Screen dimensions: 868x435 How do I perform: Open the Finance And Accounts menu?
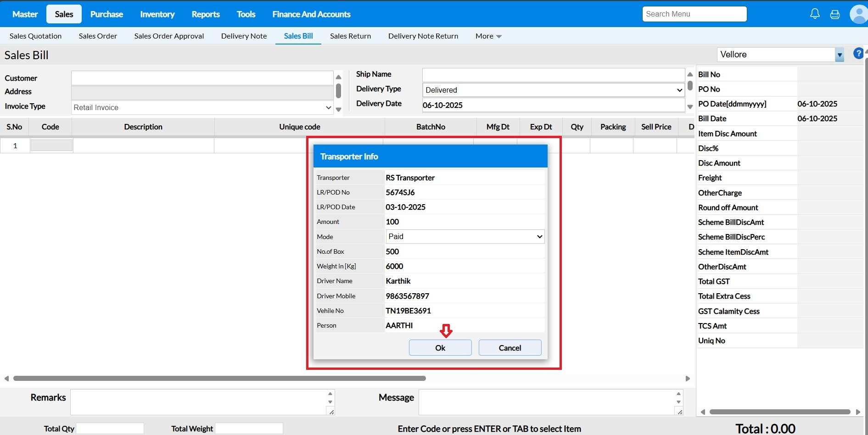click(x=311, y=14)
